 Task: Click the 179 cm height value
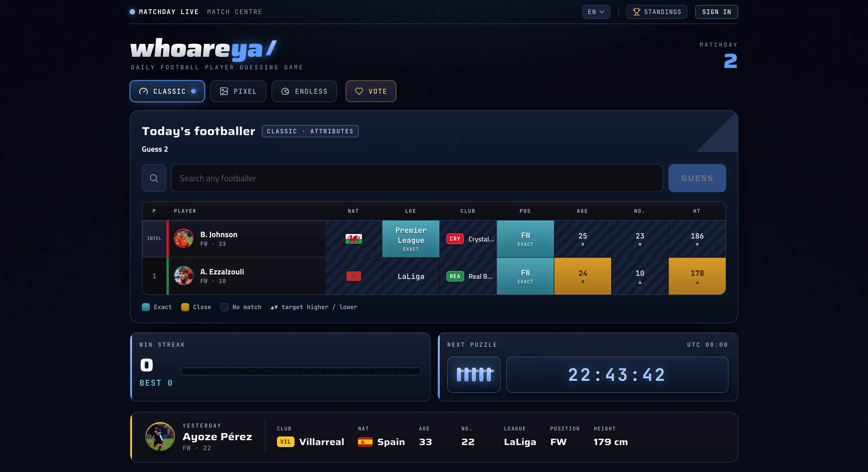pyautogui.click(x=611, y=442)
